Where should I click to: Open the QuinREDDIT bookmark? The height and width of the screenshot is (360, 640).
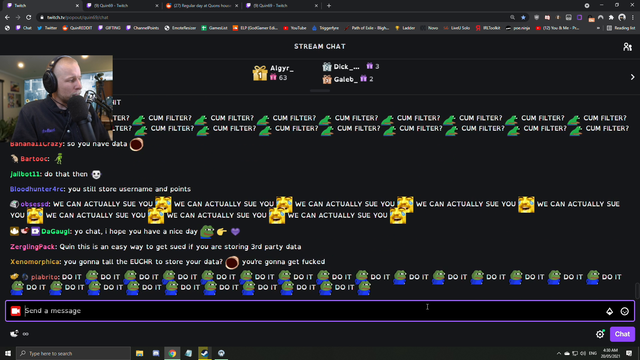pos(78,28)
